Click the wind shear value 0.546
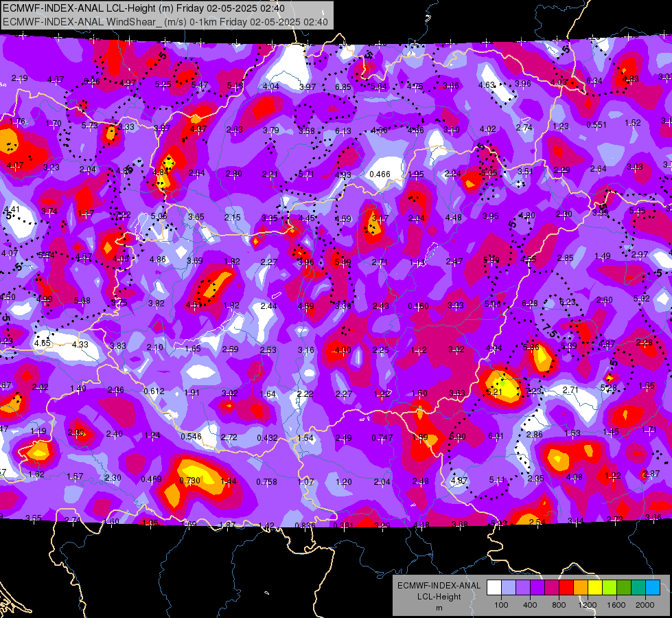This screenshot has height=618, width=672. tap(191, 437)
